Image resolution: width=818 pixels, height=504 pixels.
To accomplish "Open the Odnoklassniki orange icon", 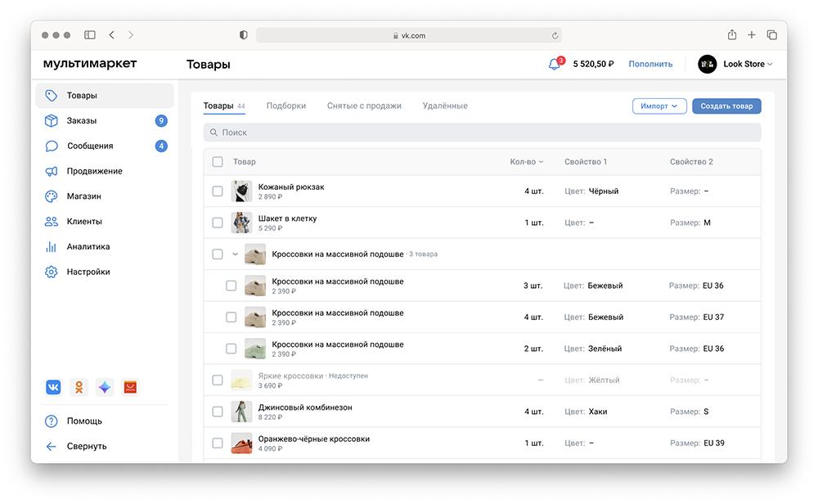I will pyautogui.click(x=79, y=388).
